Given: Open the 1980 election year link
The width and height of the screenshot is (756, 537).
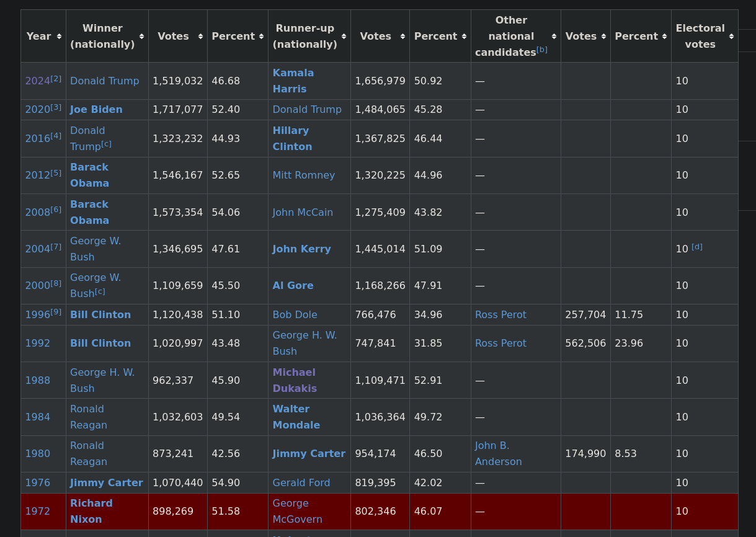Looking at the screenshot, I should (37, 454).
